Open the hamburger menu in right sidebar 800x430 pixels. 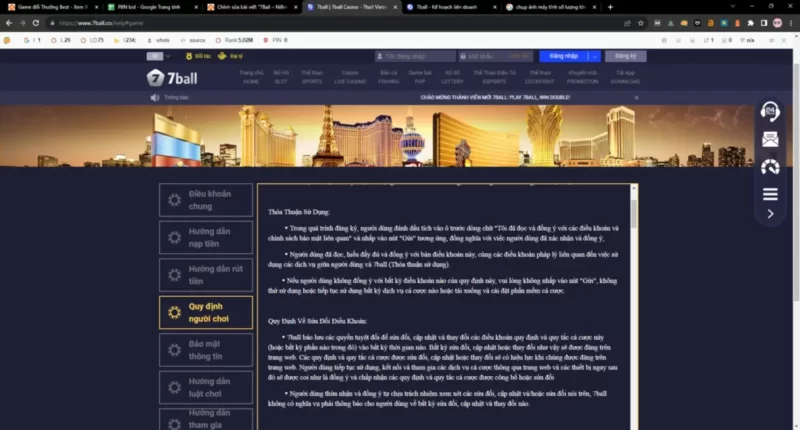(770, 193)
